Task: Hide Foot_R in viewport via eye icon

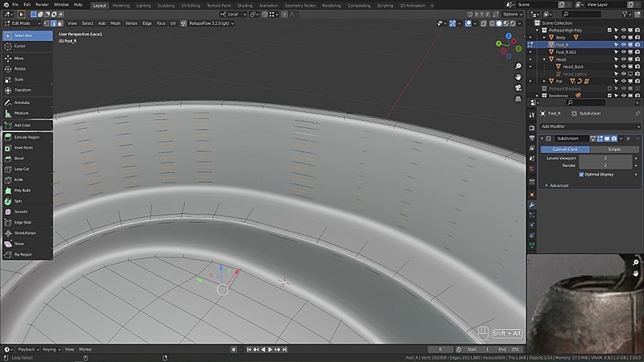Action: [x=623, y=45]
